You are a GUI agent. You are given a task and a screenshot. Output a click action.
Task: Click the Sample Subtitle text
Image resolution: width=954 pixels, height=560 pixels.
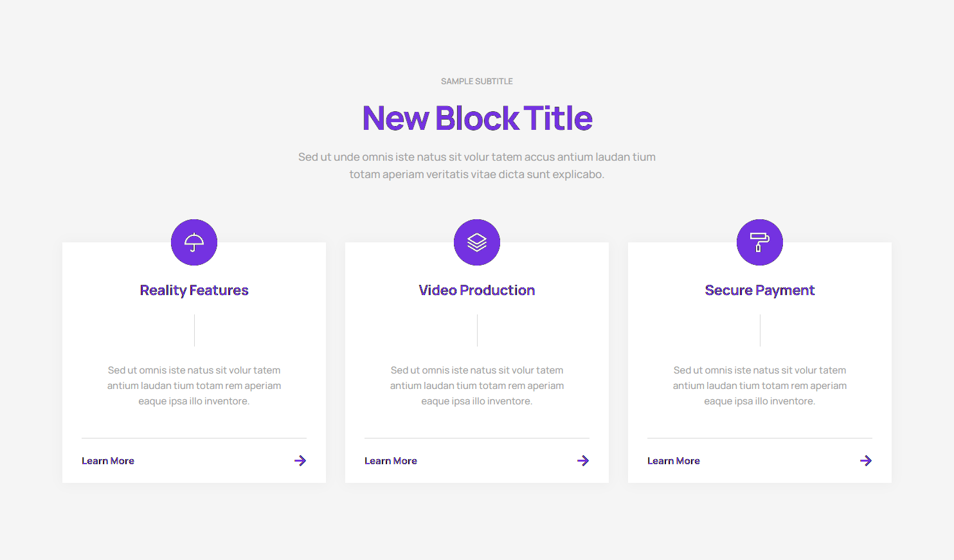click(477, 82)
